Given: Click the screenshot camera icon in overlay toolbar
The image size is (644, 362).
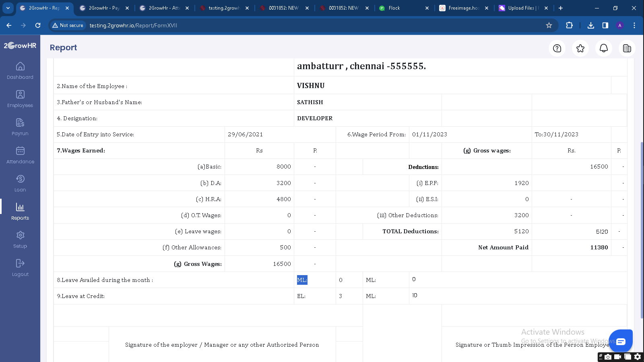Looking at the screenshot, I should point(608,356).
